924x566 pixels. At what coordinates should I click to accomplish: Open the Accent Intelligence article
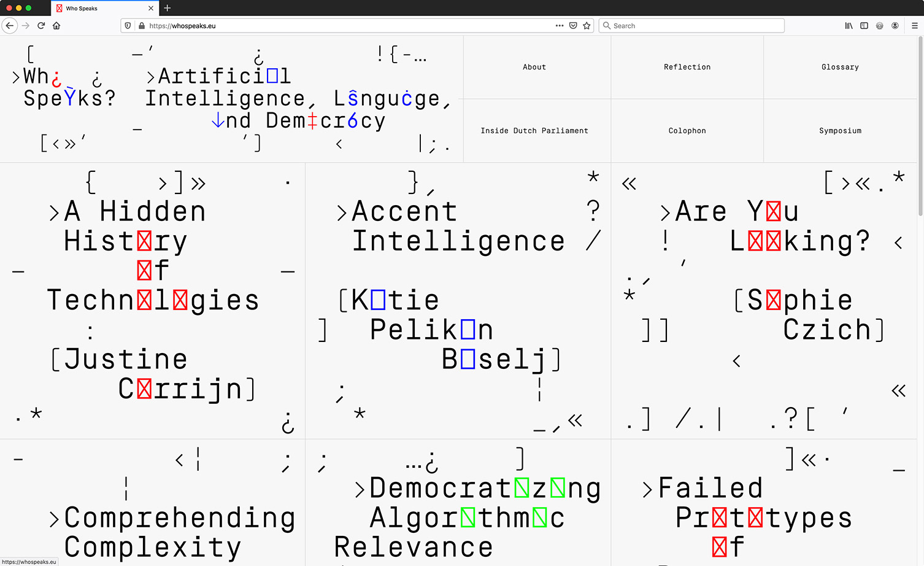[x=458, y=227]
